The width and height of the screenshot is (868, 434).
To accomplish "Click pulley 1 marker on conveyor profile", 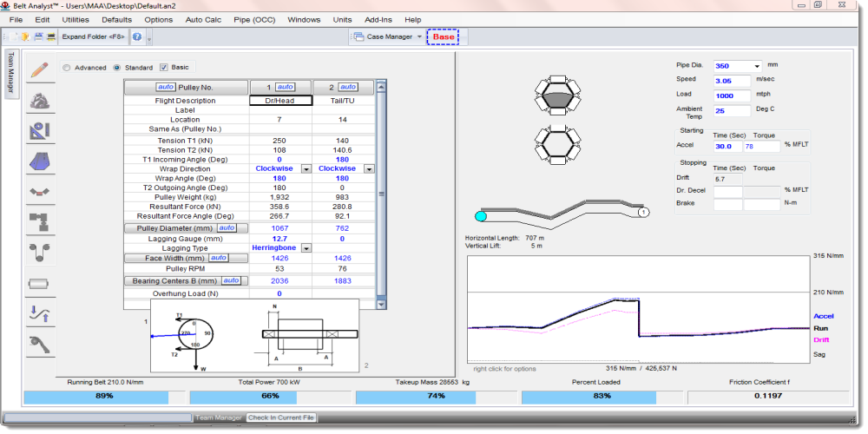I will pos(643,212).
